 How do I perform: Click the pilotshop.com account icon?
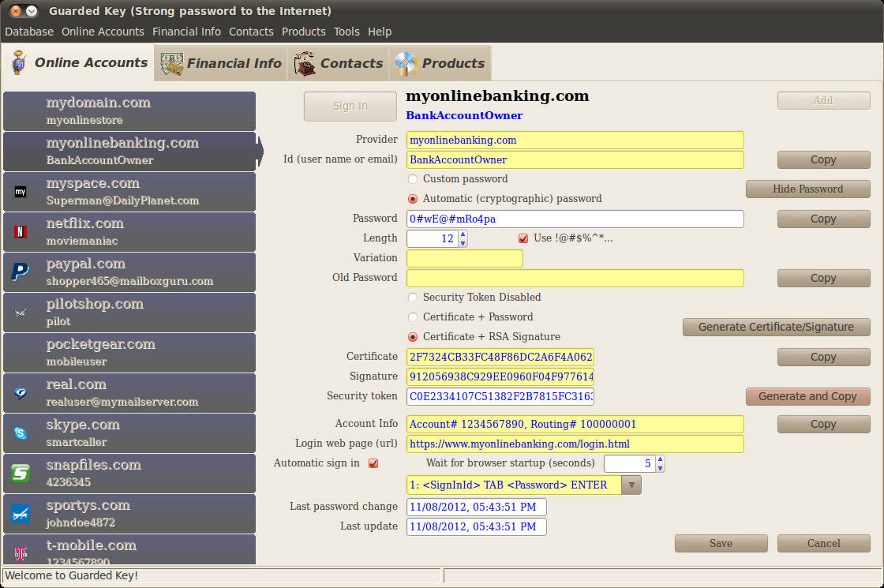pos(21,313)
